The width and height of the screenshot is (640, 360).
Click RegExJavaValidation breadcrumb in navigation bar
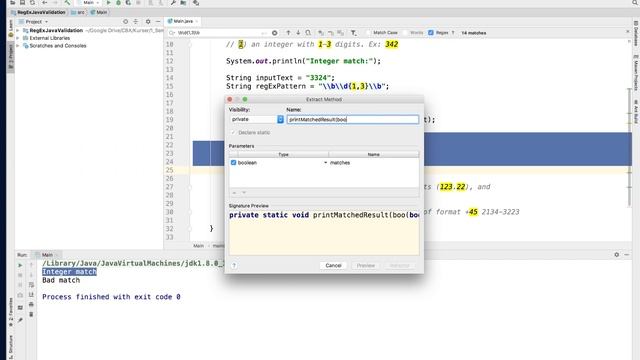pyautogui.click(x=39, y=12)
